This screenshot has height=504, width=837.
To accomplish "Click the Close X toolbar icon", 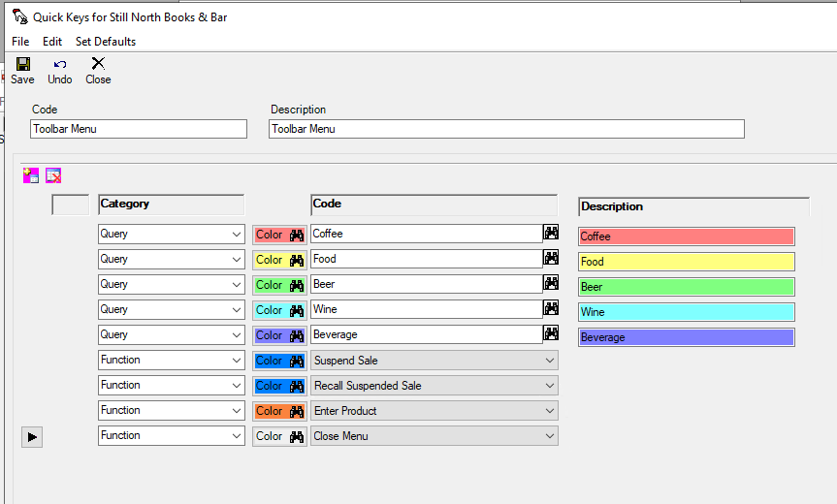I will tap(98, 63).
